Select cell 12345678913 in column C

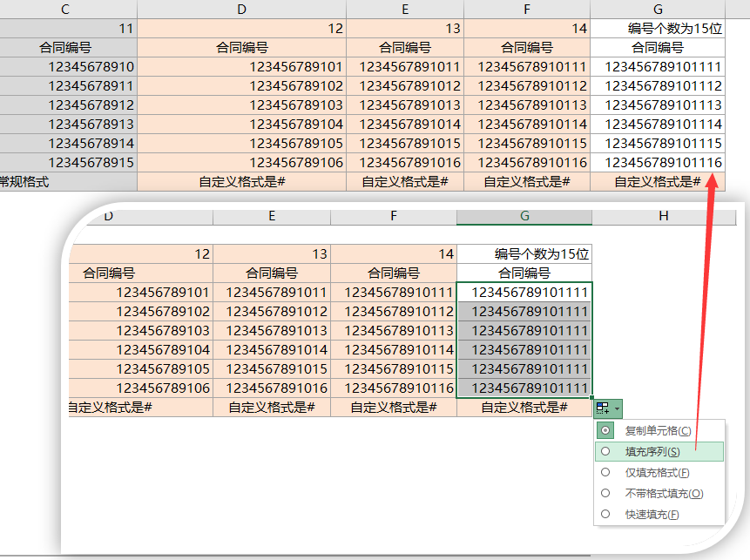(69, 124)
